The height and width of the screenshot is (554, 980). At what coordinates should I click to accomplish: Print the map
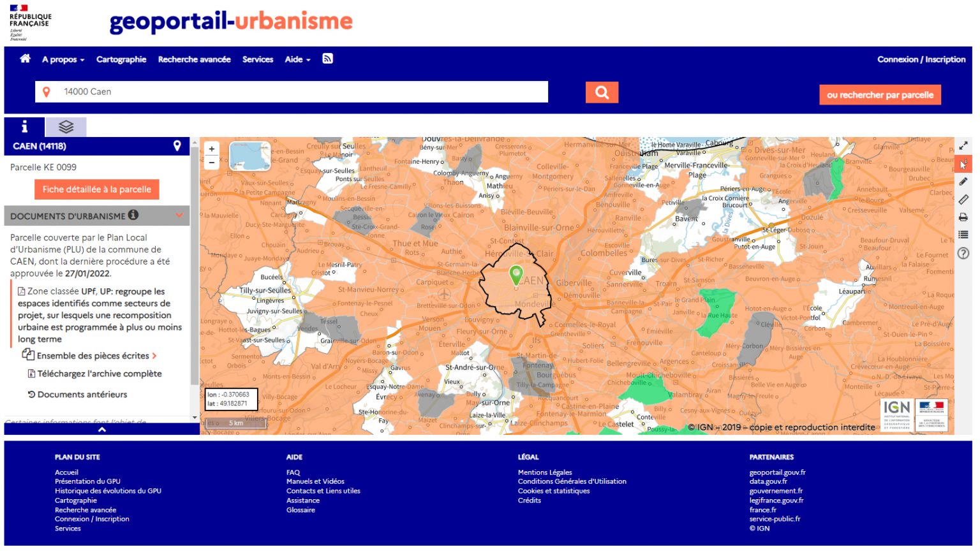[963, 217]
